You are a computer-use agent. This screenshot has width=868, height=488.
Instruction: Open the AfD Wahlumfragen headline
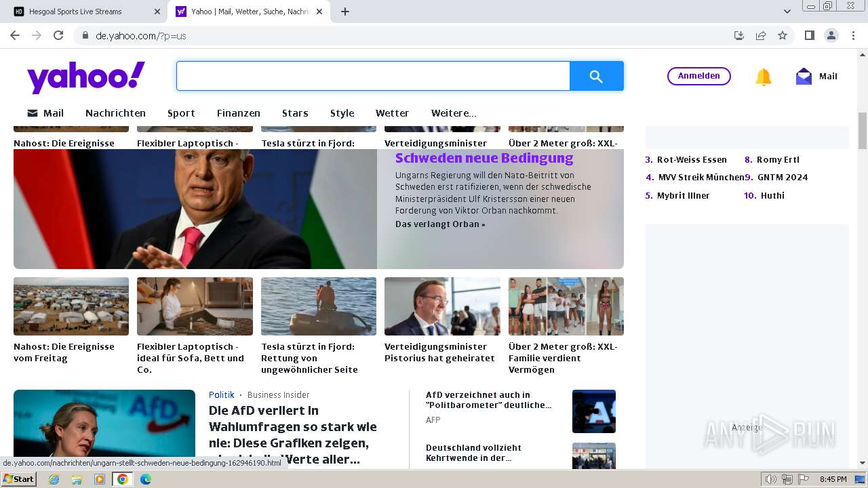[x=293, y=435]
